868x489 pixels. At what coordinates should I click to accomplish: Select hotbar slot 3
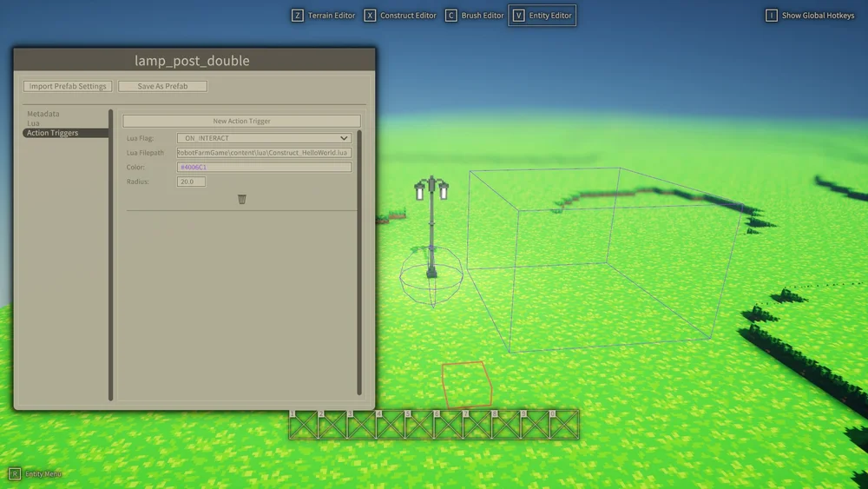(x=361, y=425)
